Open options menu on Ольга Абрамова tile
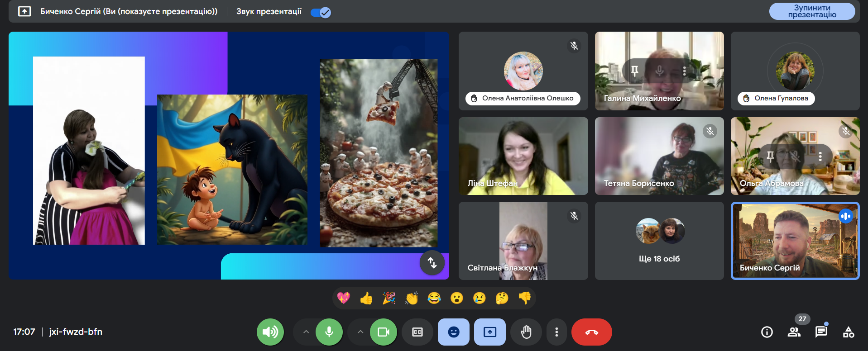The image size is (868, 351). point(820,157)
